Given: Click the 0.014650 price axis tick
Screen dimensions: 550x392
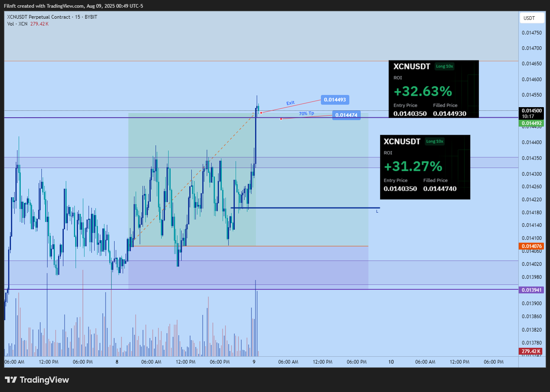Looking at the screenshot, I should click(532, 64).
